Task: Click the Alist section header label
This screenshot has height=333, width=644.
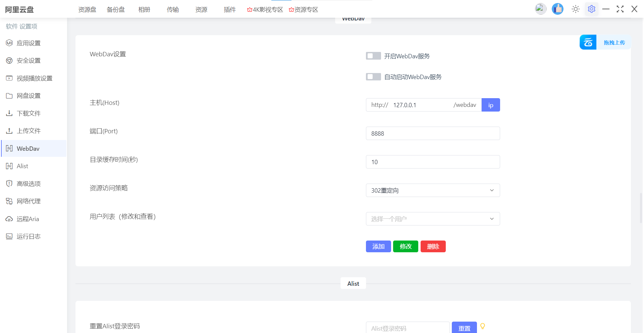Action: (x=353, y=283)
